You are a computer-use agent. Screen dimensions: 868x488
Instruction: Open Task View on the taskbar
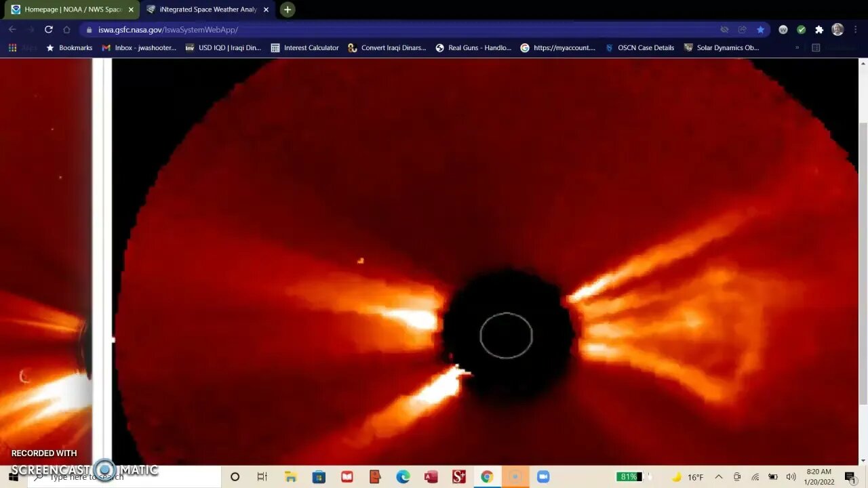262,476
